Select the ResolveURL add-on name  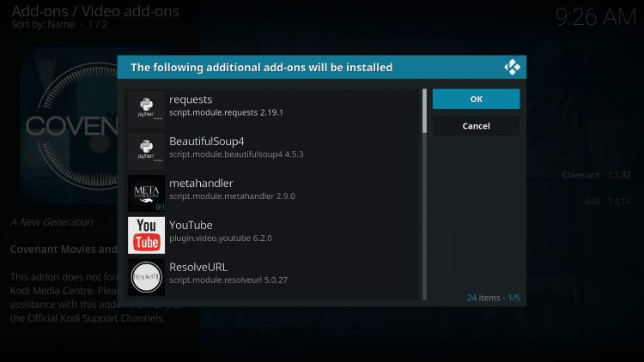point(198,267)
